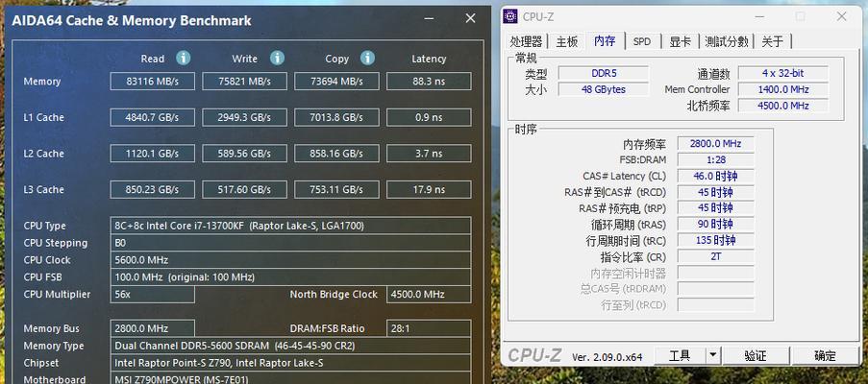Click the 指令比率 (CR) value 2T

715,256
